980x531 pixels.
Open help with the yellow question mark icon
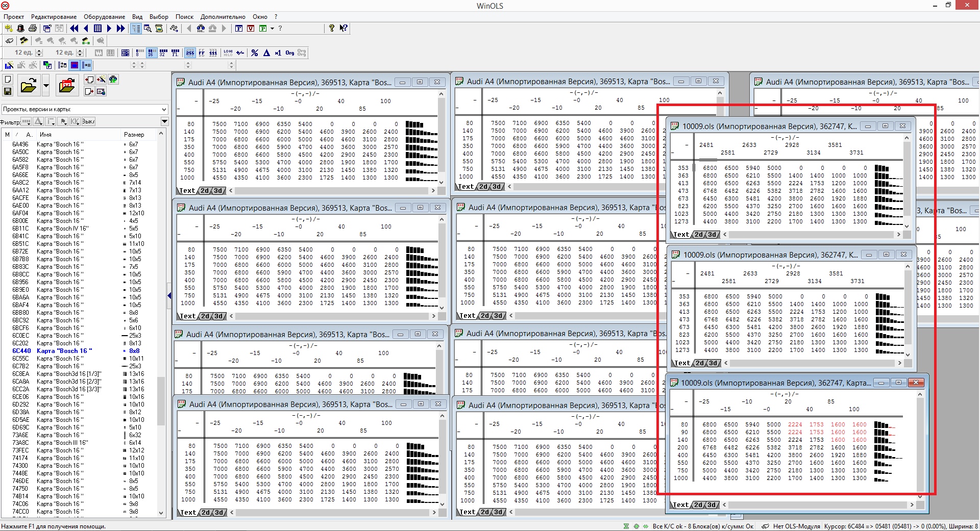(332, 29)
